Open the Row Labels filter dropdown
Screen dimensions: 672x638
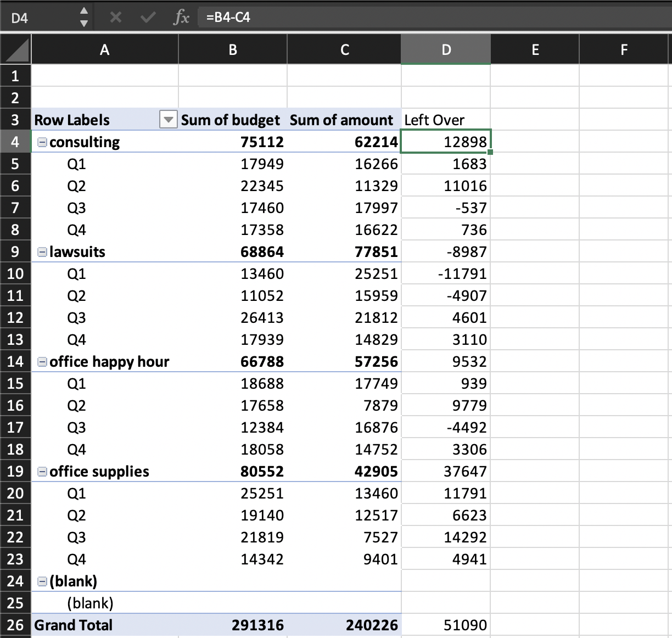click(168, 119)
